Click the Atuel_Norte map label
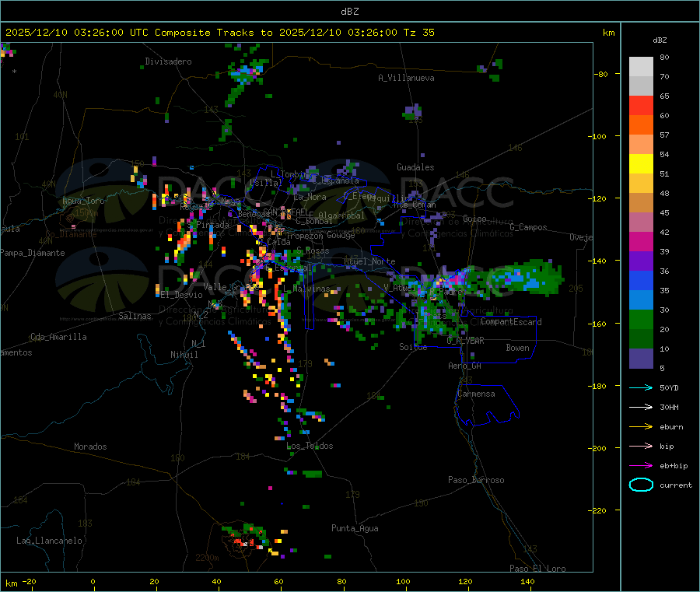 pyautogui.click(x=369, y=261)
